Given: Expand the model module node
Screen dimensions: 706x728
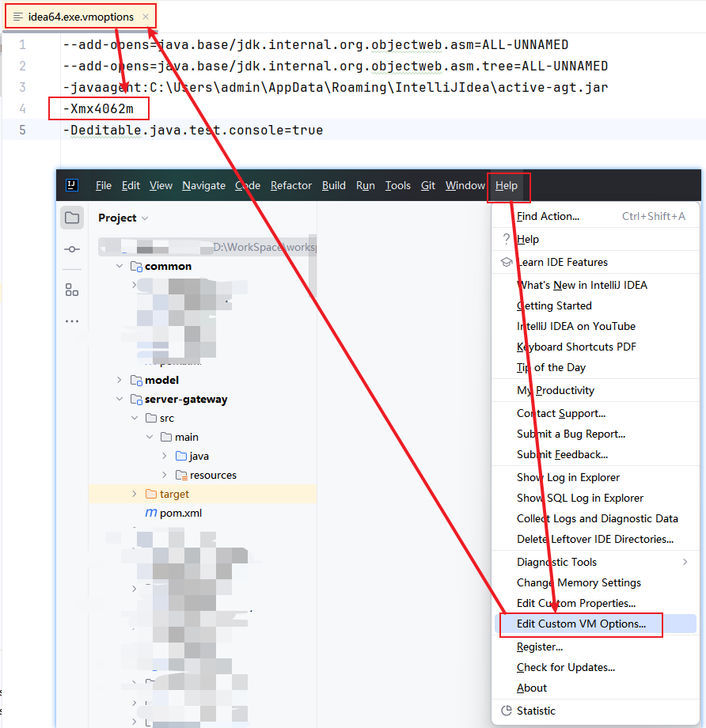Looking at the screenshot, I should pos(120,380).
